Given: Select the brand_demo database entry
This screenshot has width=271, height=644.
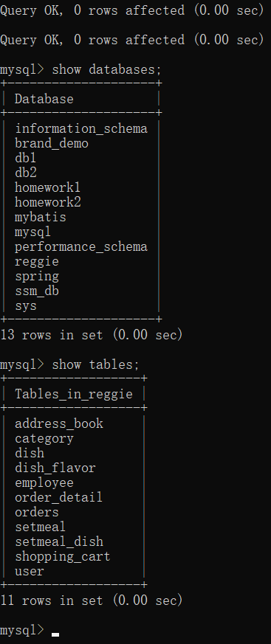Looking at the screenshot, I should click(x=52, y=143).
